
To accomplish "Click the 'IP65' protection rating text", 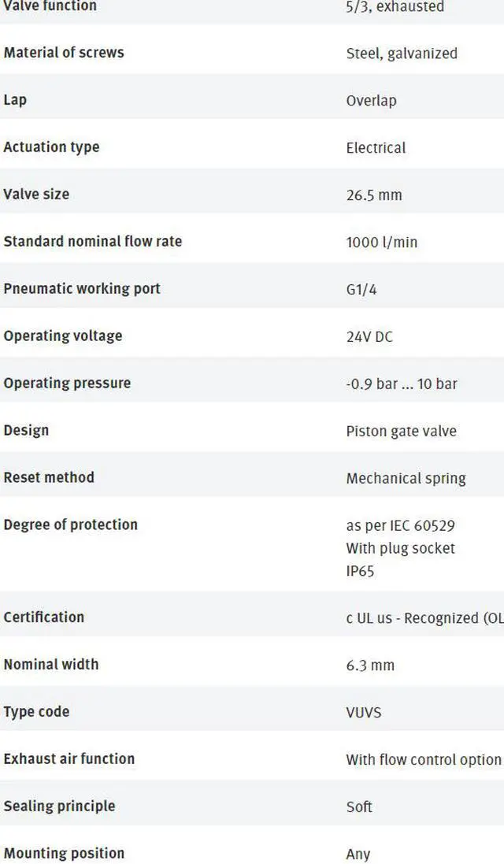I will point(360,571).
